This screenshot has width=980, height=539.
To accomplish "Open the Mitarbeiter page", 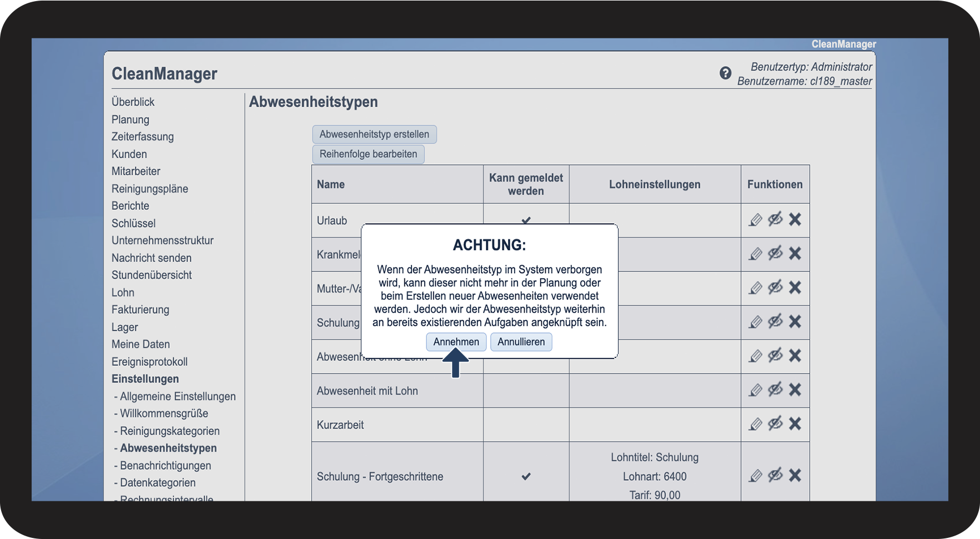I will pos(136,172).
